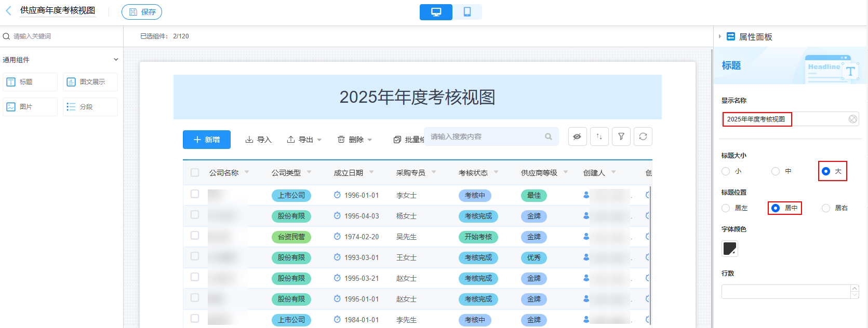Image resolution: width=868 pixels, height=328 pixels.
Task: Click the sort arrows toolbar icon
Action: 599,136
